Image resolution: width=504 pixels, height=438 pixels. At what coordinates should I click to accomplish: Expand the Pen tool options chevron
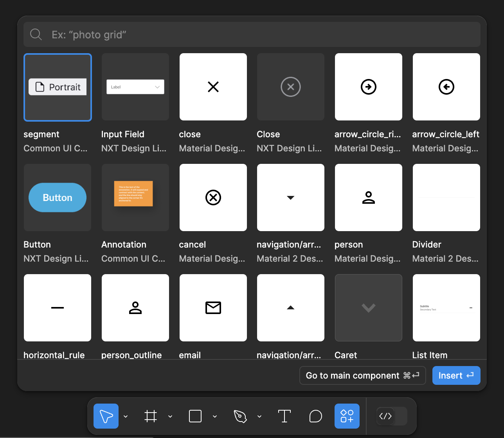click(259, 416)
